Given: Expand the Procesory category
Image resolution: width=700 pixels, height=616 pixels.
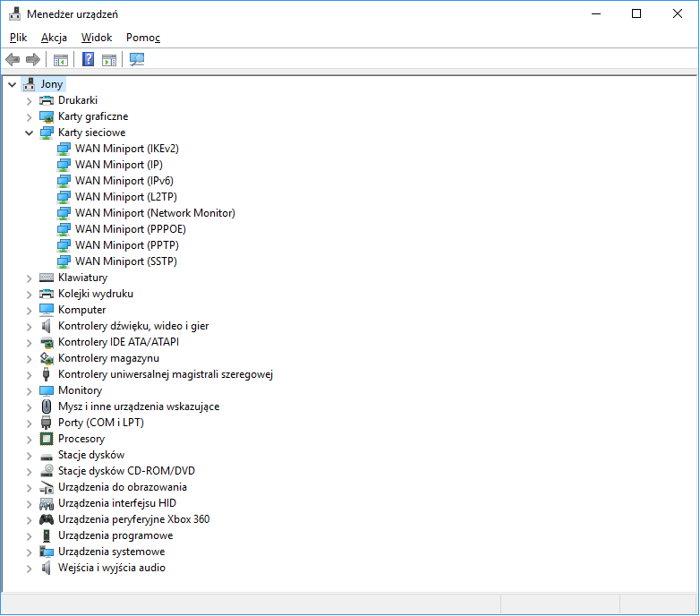Looking at the screenshot, I should (29, 440).
